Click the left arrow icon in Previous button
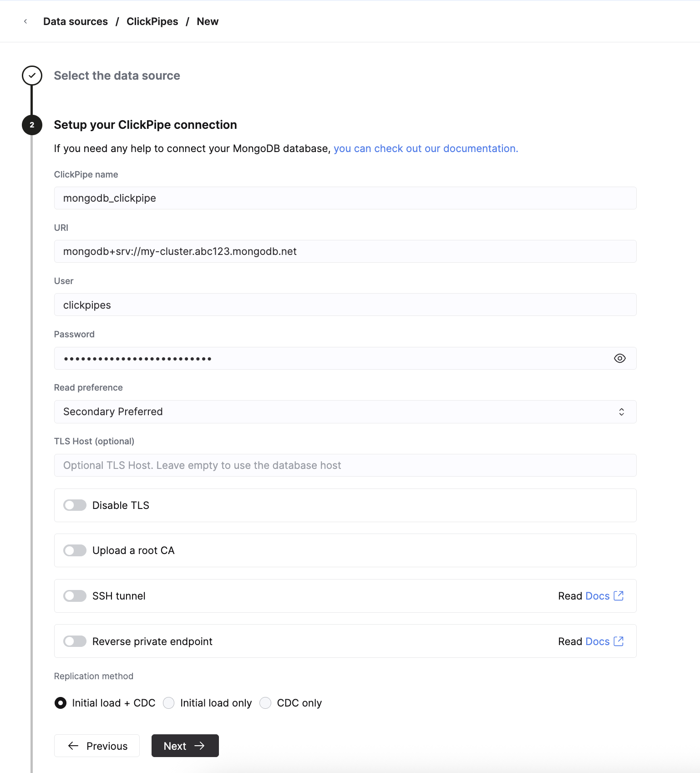Image resolution: width=700 pixels, height=773 pixels. (73, 746)
